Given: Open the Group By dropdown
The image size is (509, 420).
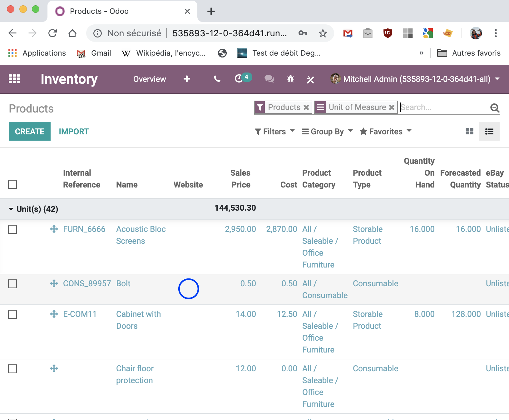Looking at the screenshot, I should point(327,131).
